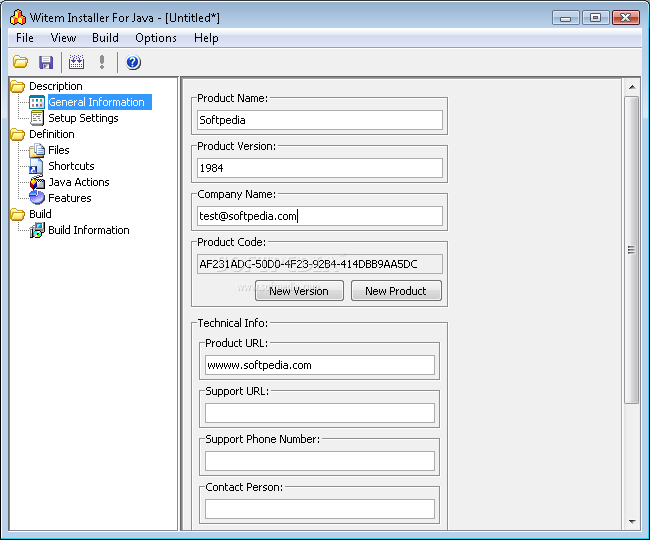Click the Java Actions tree icon
Image resolution: width=650 pixels, height=540 pixels.
point(37,182)
